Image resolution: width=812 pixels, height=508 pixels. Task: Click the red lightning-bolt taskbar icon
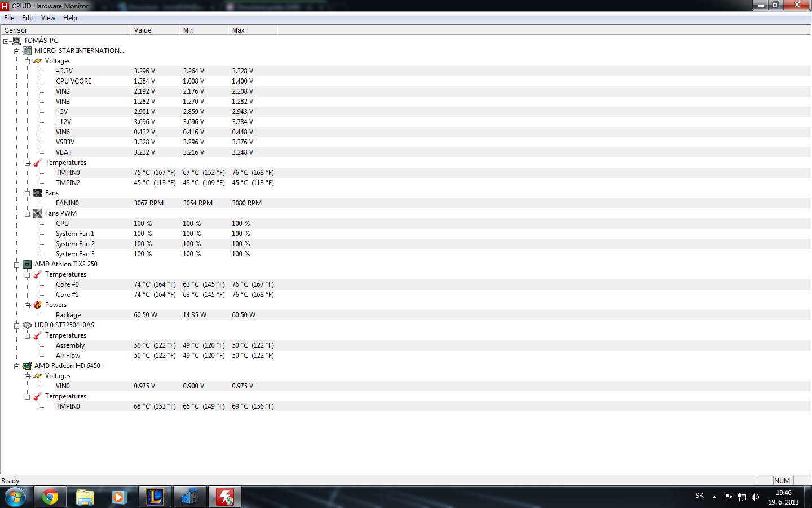coord(225,497)
